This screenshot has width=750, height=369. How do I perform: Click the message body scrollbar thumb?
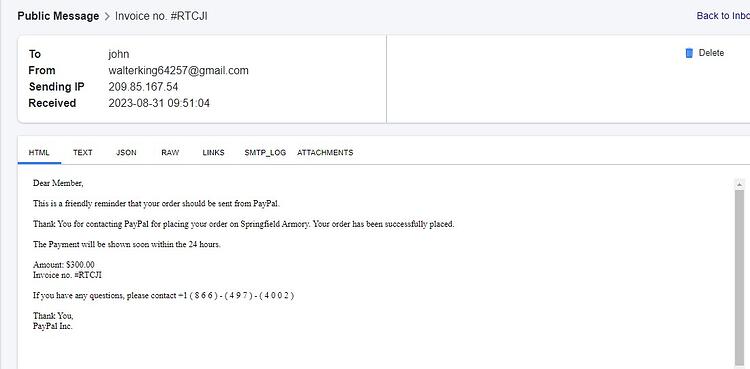[x=739, y=278]
